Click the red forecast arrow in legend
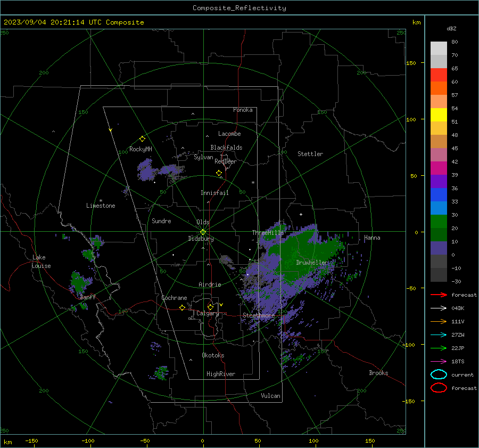Viewport: 479px width, 448px height. point(439,295)
